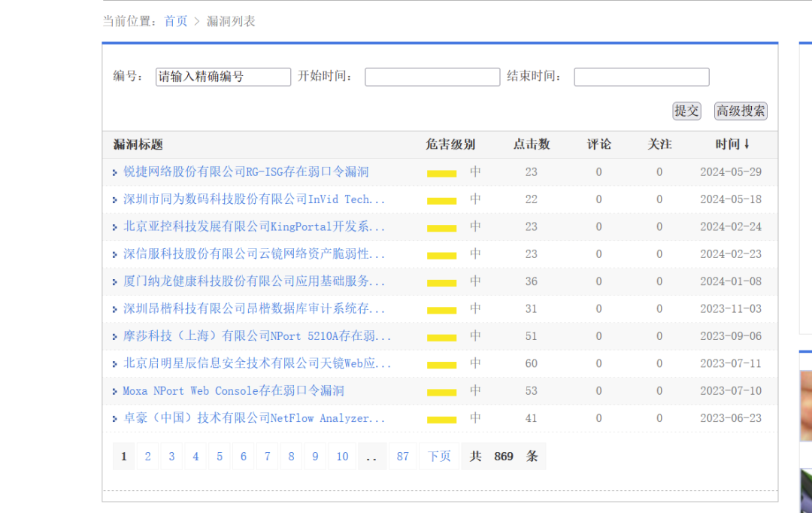The width and height of the screenshot is (812, 513).
Task: Click the 危害级别 column header
Action: 450,144
